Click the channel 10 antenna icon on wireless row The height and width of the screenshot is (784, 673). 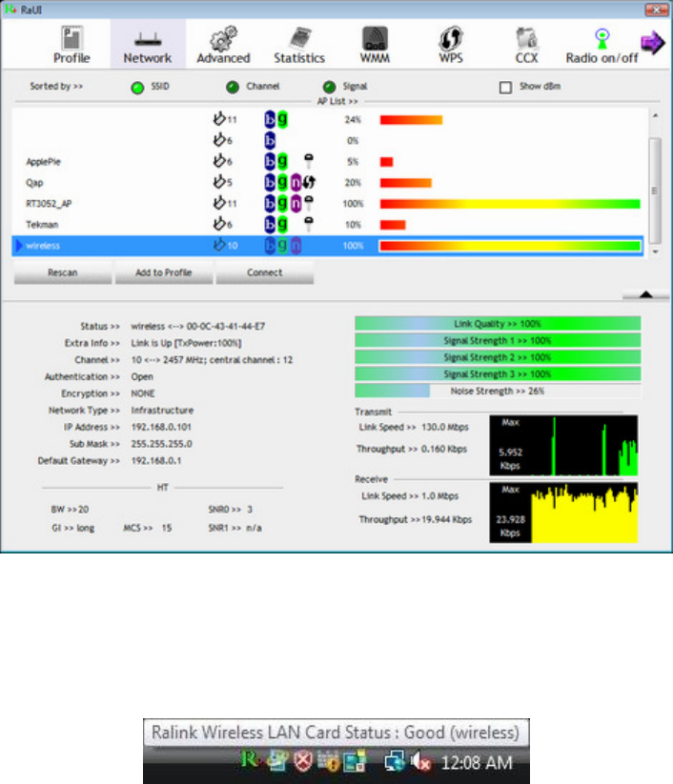(x=218, y=245)
